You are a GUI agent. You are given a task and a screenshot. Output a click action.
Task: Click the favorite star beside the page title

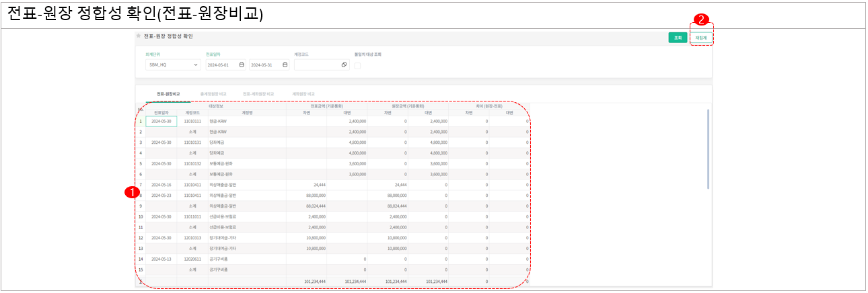(x=139, y=36)
